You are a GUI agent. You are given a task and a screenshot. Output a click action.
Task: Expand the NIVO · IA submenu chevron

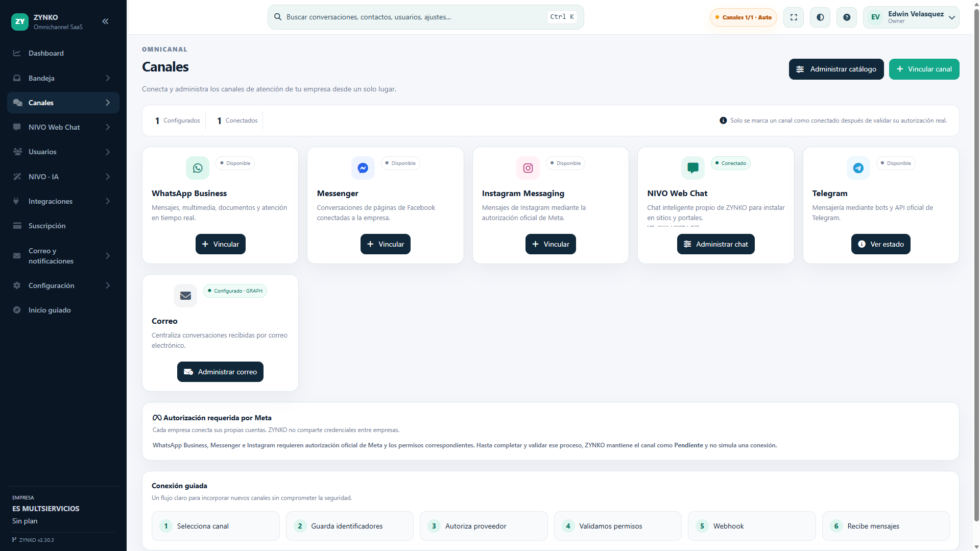click(108, 177)
